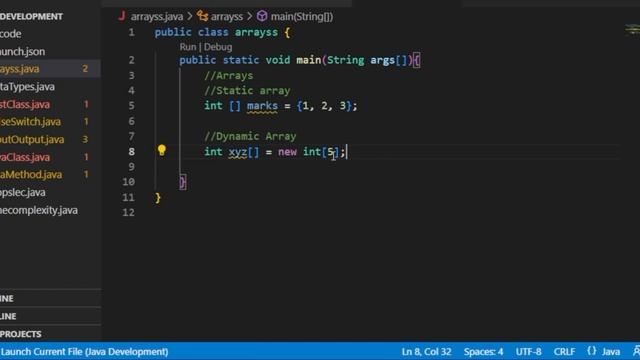Click the underlined xyz variable on line 8
The image size is (640, 360).
coord(238,152)
